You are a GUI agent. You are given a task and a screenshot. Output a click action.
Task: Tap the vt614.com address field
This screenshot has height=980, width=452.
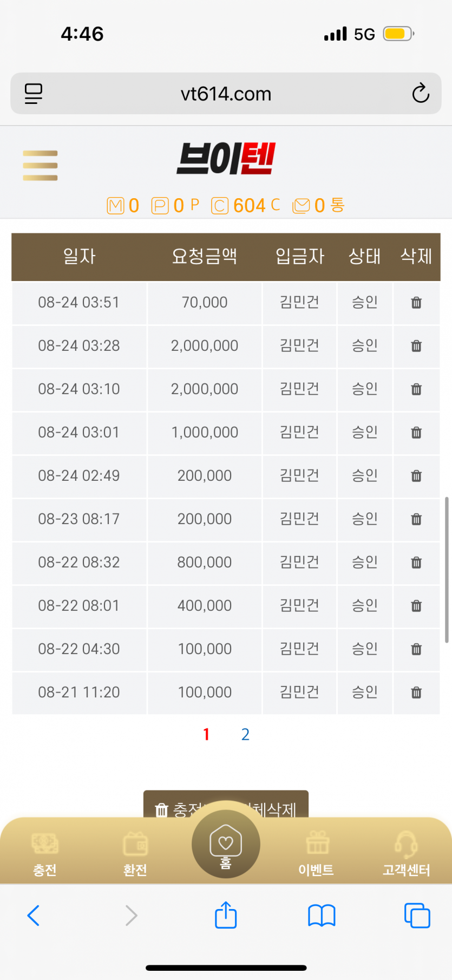[x=226, y=94]
